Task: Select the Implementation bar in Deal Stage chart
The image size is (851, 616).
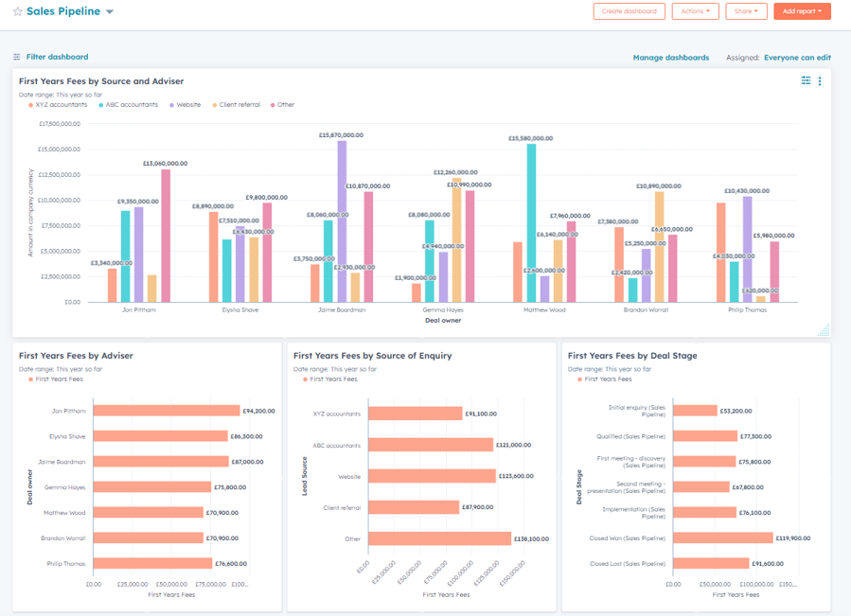Action: pos(705,512)
